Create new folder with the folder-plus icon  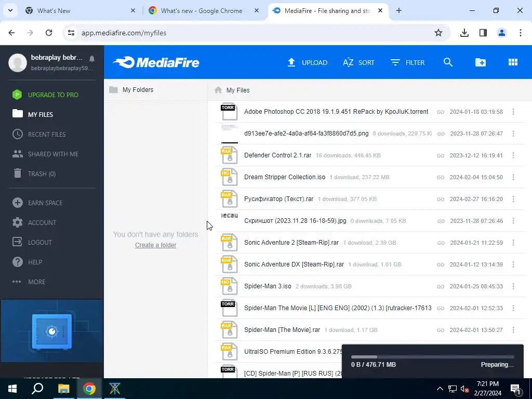click(x=481, y=62)
